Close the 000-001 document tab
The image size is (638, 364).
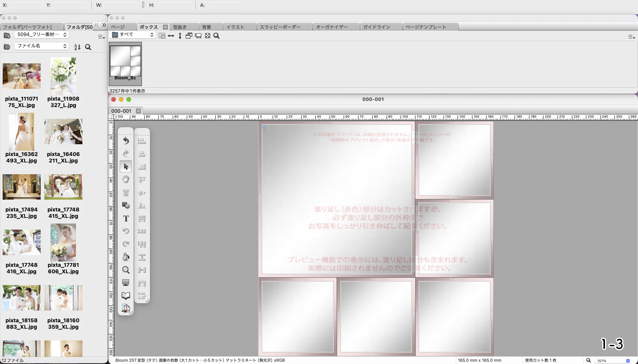[138, 111]
